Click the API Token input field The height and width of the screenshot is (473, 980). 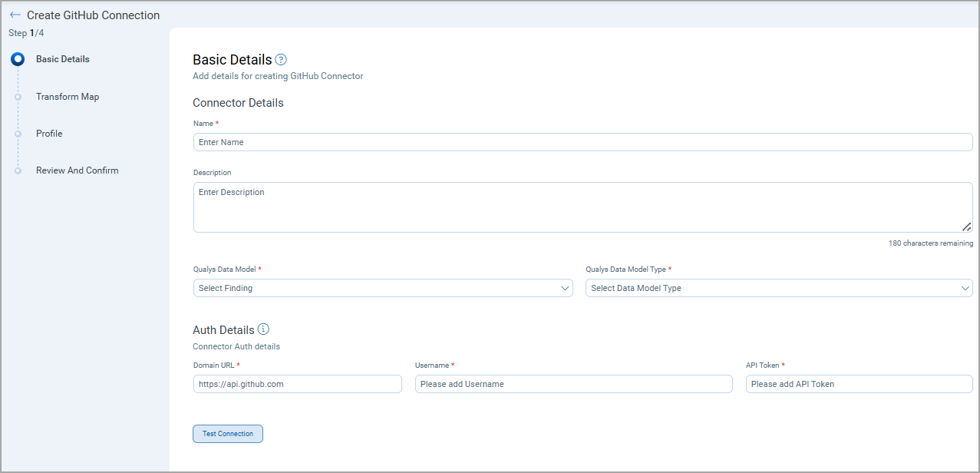(x=859, y=384)
